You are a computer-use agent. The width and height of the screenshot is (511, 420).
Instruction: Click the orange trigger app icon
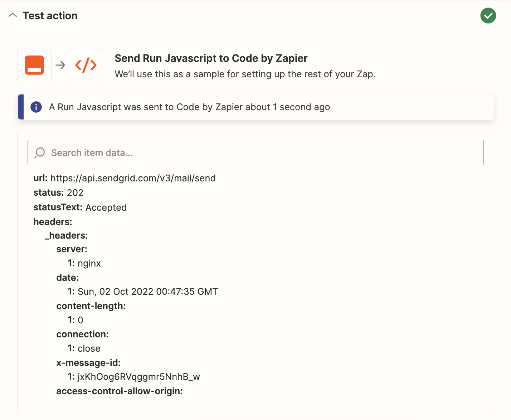[x=34, y=65]
